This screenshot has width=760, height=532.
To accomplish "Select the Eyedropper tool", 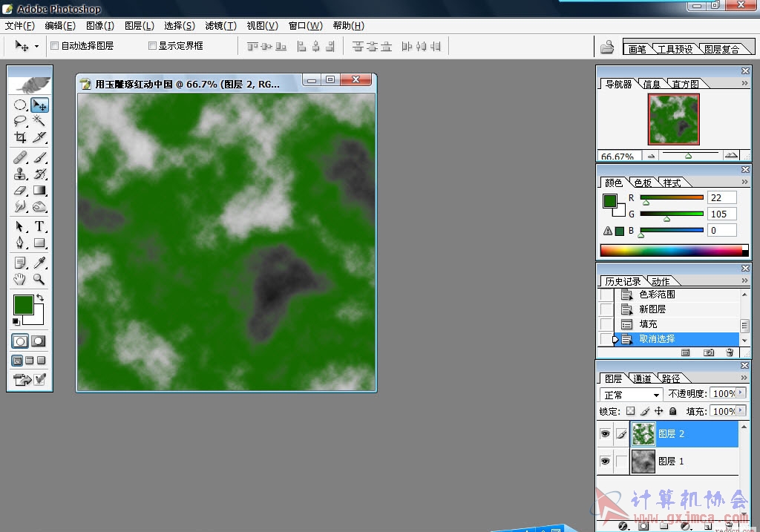I will pyautogui.click(x=39, y=263).
